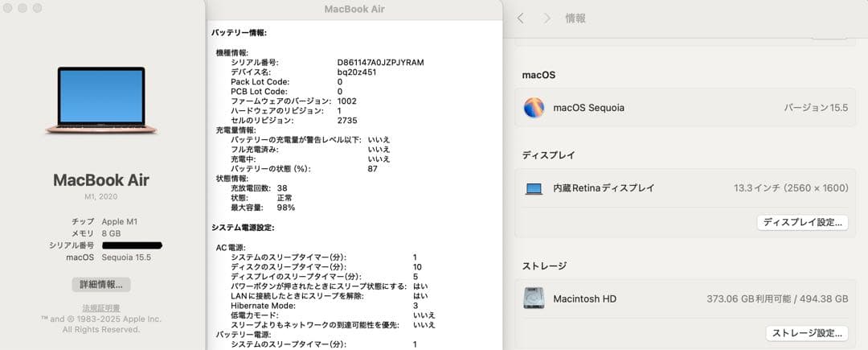Select device name bq20z451

(357, 72)
